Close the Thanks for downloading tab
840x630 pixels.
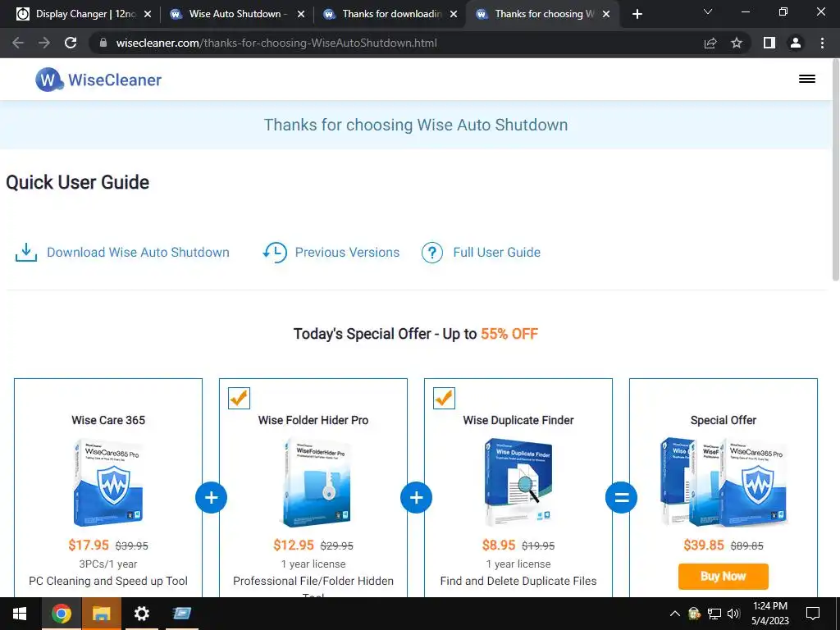pos(454,14)
